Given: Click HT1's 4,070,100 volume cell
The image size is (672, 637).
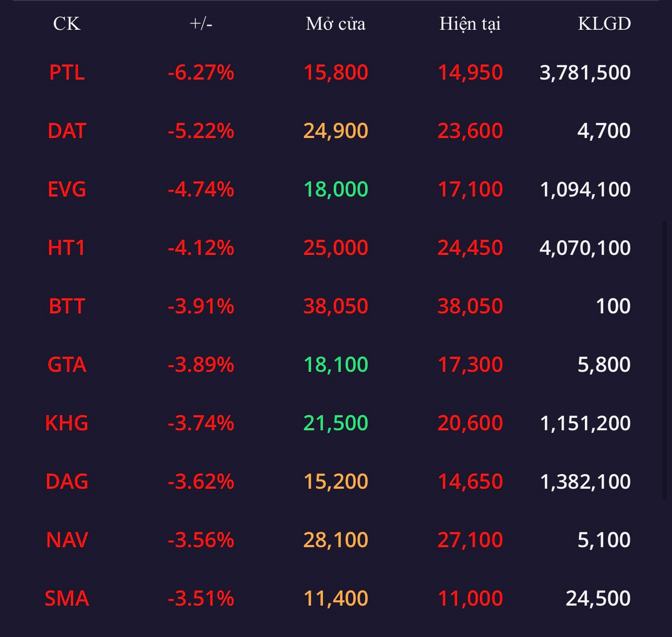Looking at the screenshot, I should tap(585, 248).
